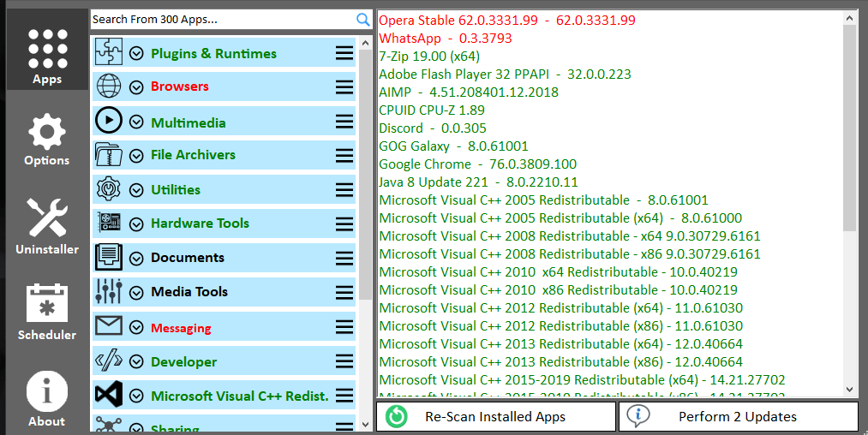The height and width of the screenshot is (435, 868).
Task: Click the Developer code-brackets icon
Action: click(x=109, y=361)
